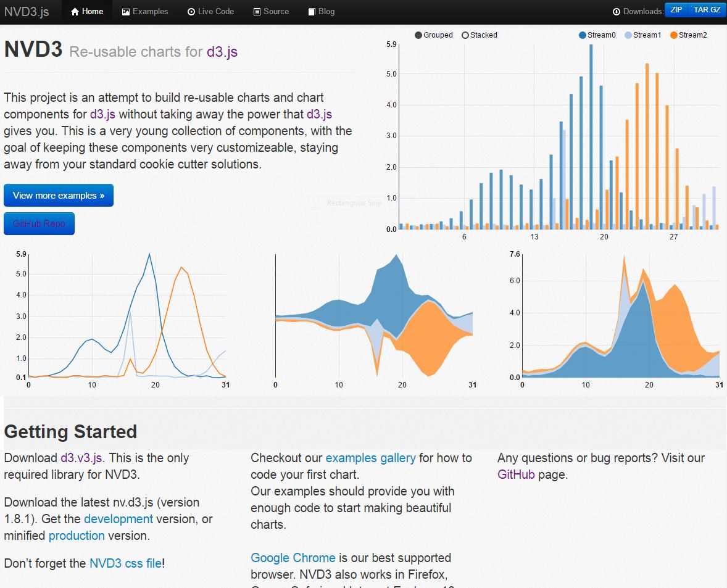Click the View more examples button
Viewport: 727px width, 588px height.
click(59, 196)
